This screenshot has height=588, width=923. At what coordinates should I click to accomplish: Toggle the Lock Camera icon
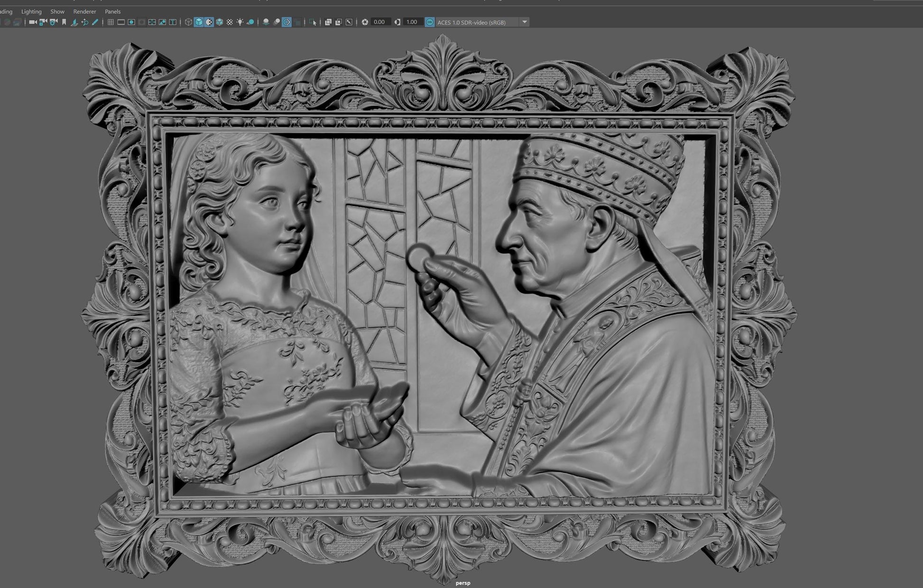43,22
